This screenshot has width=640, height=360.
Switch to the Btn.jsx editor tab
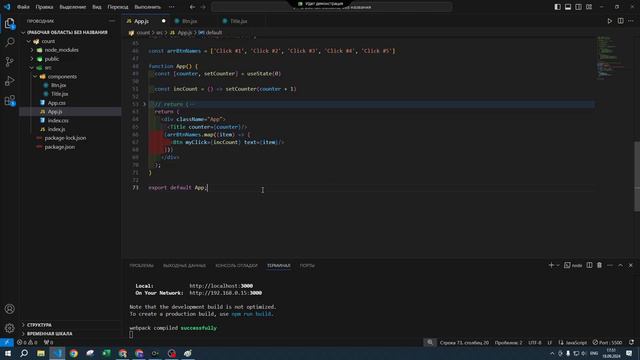point(189,21)
